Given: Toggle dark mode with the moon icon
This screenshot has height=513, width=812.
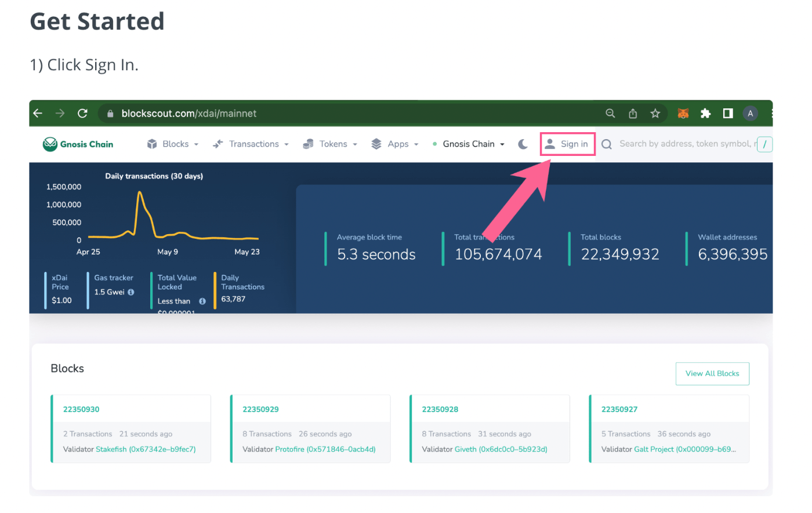Looking at the screenshot, I should 523,144.
